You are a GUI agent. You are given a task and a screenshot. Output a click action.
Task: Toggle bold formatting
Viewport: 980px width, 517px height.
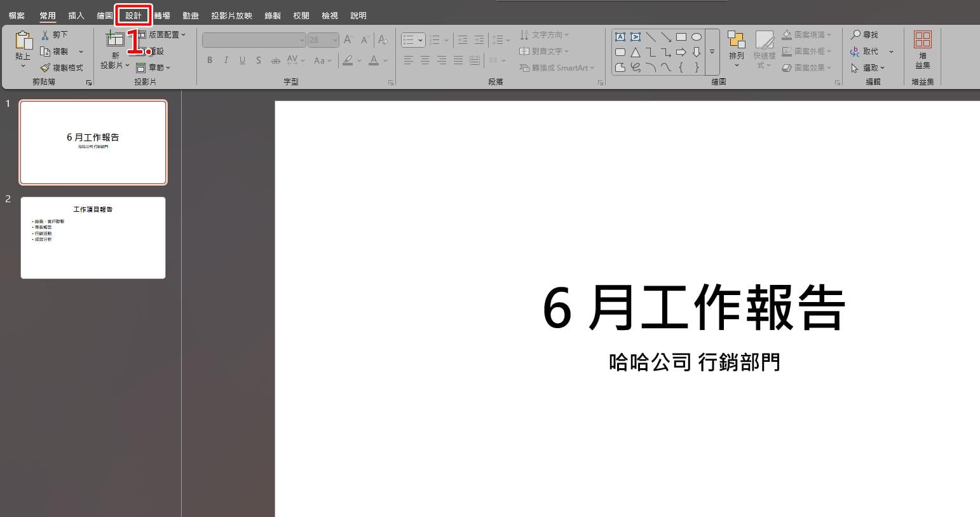[210, 60]
